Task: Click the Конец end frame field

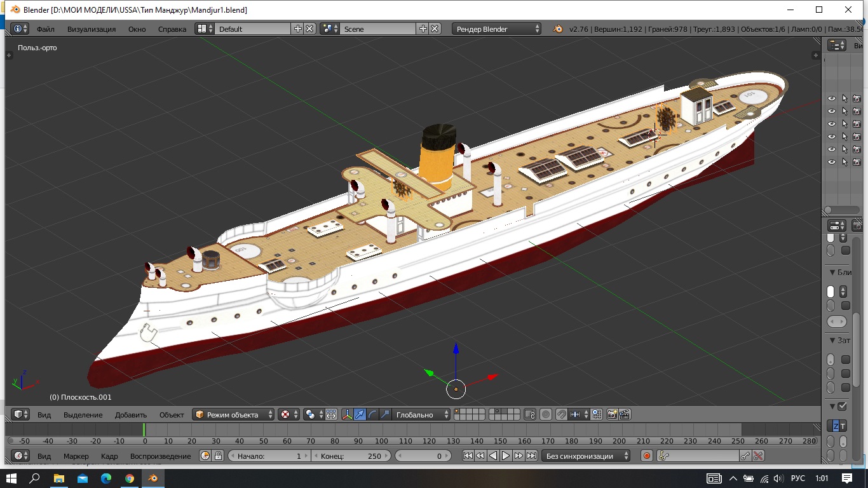Action: [x=351, y=456]
